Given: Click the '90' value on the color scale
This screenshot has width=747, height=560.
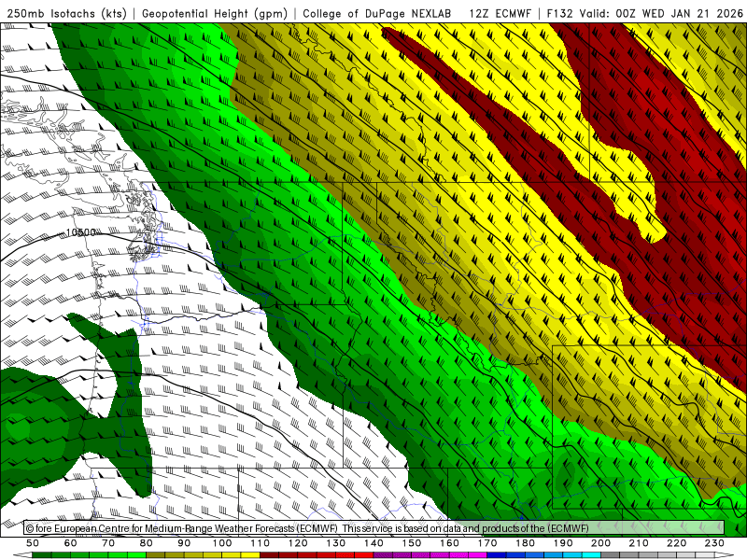Looking at the screenshot, I should (184, 543).
